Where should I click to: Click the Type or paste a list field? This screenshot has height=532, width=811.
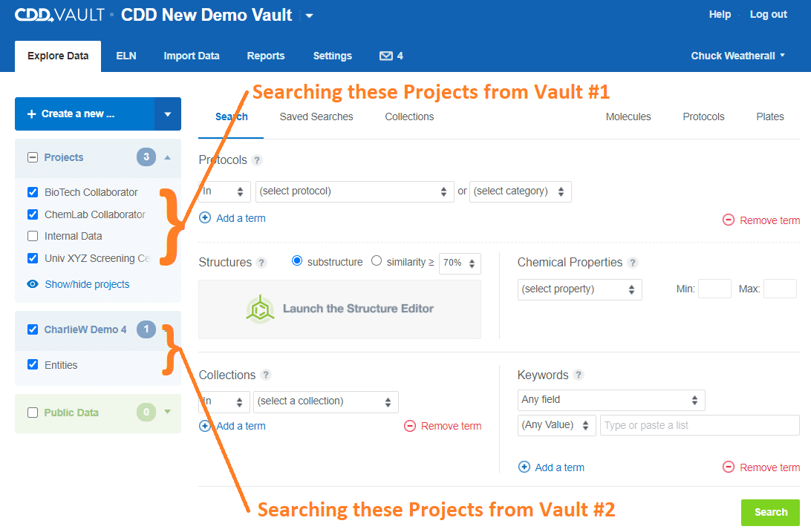pyautogui.click(x=700, y=426)
